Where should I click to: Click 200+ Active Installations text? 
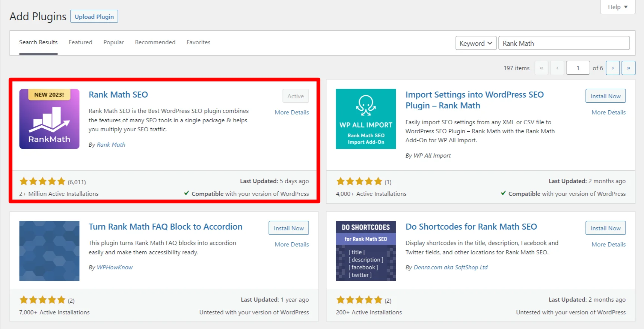click(369, 312)
